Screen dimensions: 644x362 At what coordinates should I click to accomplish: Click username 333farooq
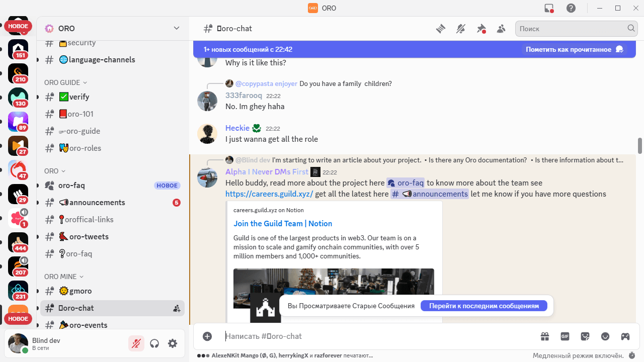[x=244, y=96]
